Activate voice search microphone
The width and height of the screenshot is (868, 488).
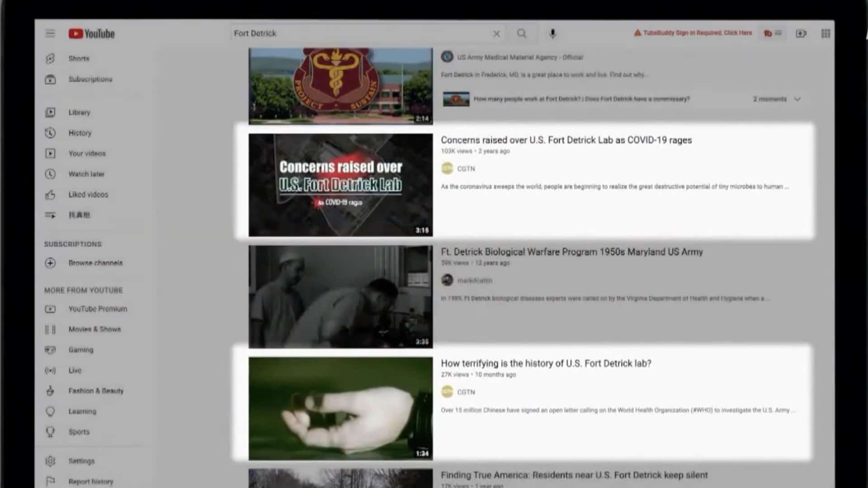coord(552,33)
